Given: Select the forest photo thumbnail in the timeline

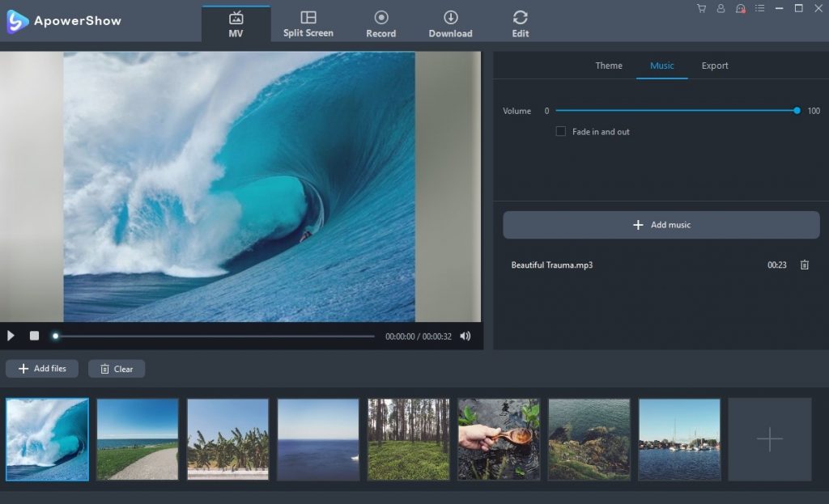Looking at the screenshot, I should tap(408, 439).
